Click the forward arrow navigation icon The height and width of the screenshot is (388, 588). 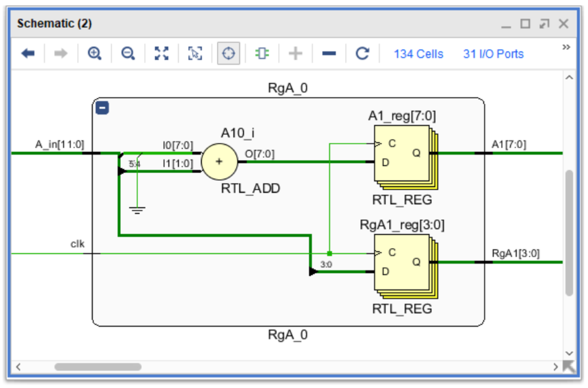pyautogui.click(x=61, y=53)
